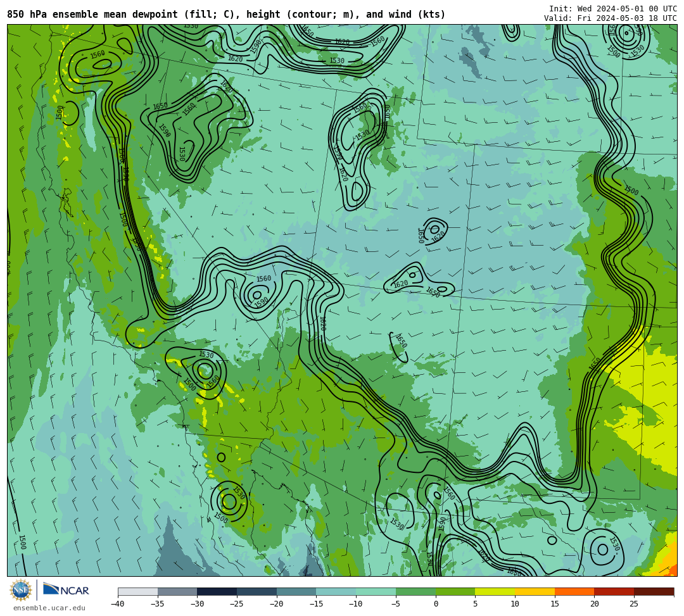Click the colorbar label -10
This screenshot has height=616, width=684.
356,604
